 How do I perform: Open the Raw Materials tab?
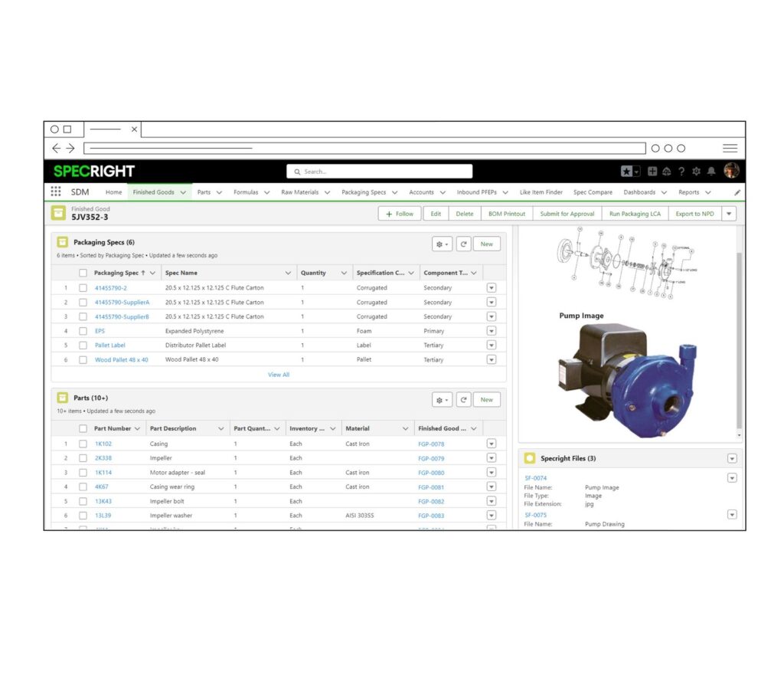tap(299, 192)
